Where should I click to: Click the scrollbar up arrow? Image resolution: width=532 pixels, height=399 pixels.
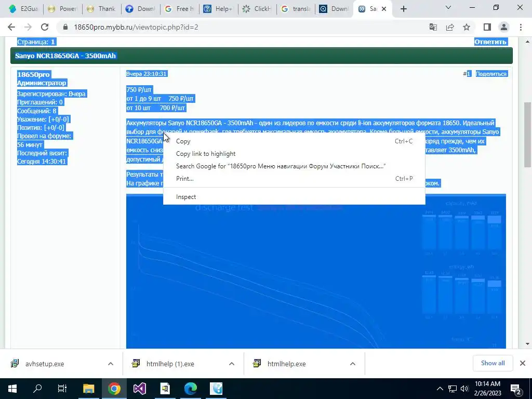(527, 42)
